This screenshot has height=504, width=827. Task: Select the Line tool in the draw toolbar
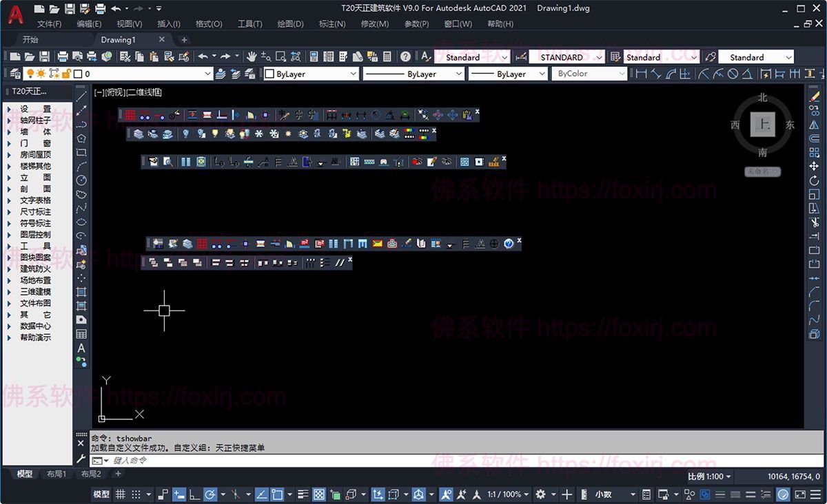tap(82, 96)
